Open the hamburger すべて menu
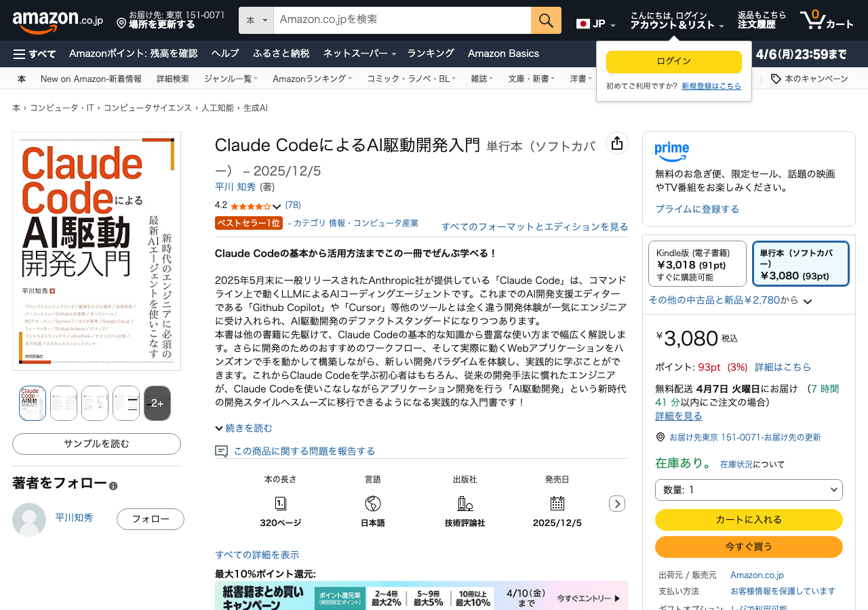This screenshot has width=868, height=610. (x=35, y=54)
